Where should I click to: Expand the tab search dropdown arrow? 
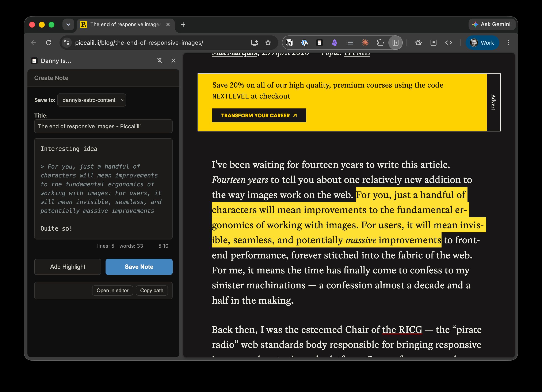pos(68,24)
